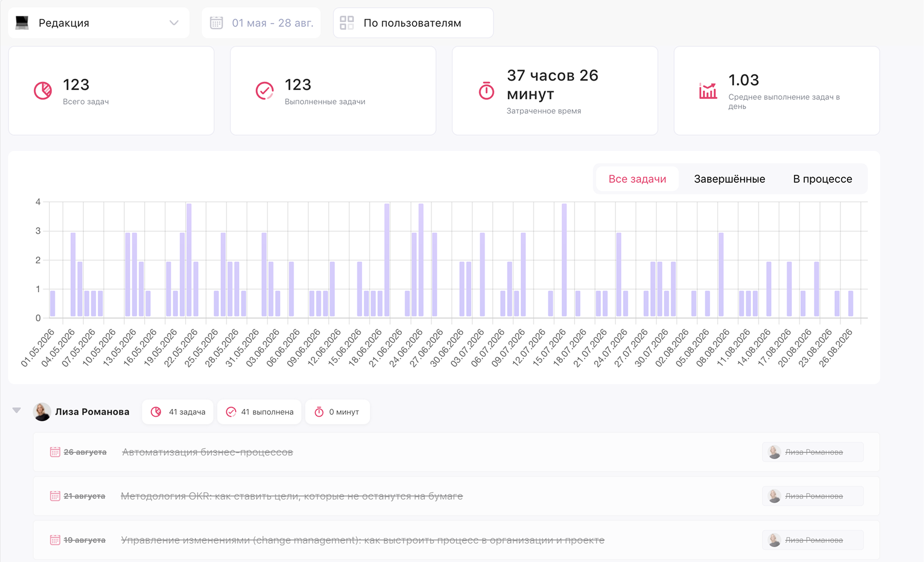
Task: Click the checkmark icon for Выполненные задачи
Action: [264, 91]
